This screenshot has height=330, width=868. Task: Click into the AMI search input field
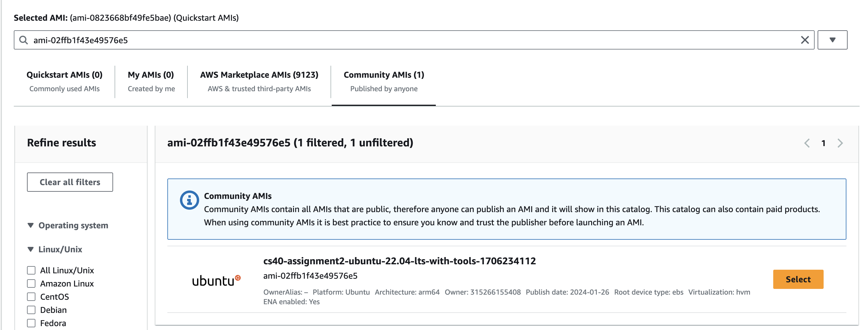tap(404, 40)
